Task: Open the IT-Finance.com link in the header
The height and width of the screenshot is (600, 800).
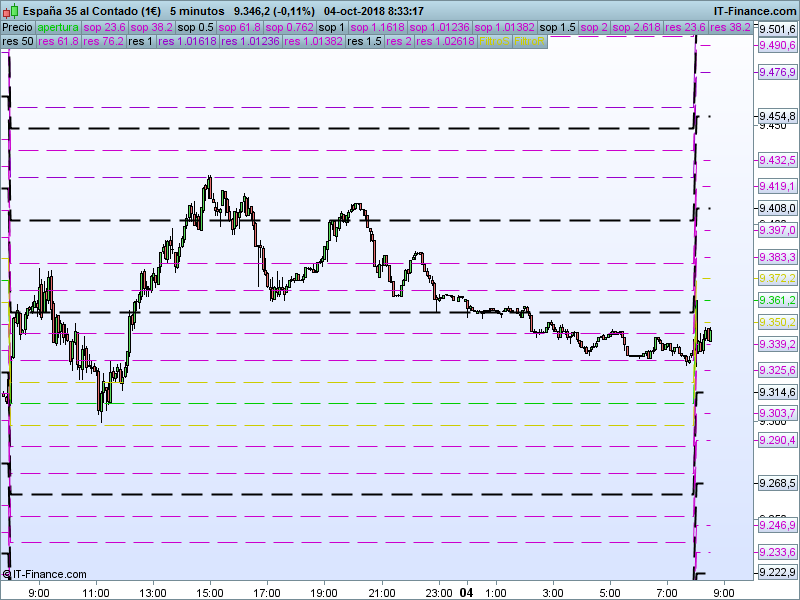Action: click(754, 11)
